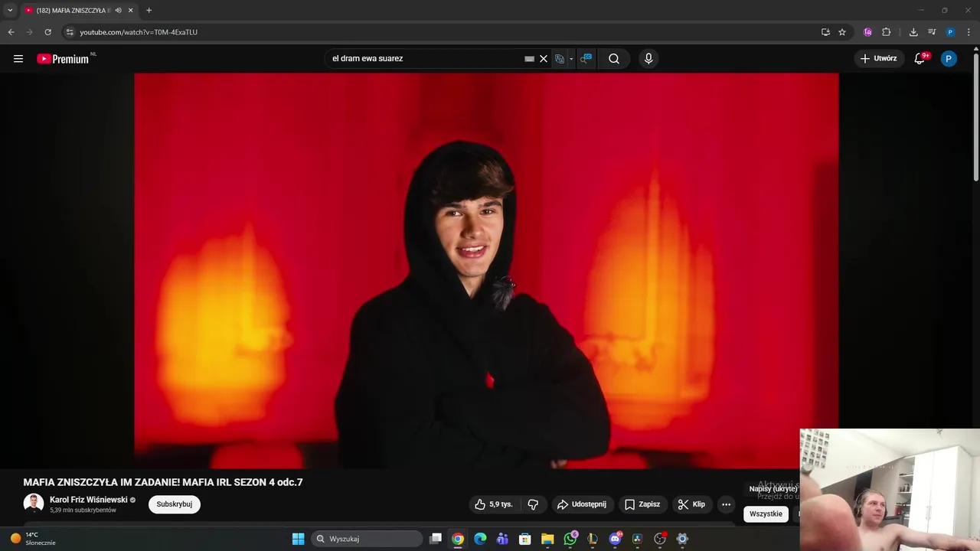The height and width of the screenshot is (551, 980).
Task: Install app icon in address bar
Action: pos(825,32)
